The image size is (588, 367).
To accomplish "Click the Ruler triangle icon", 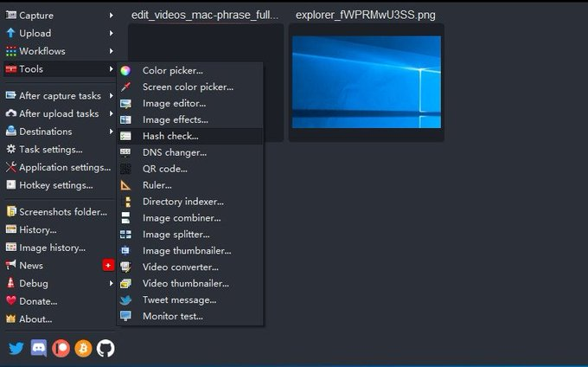I will click(125, 185).
